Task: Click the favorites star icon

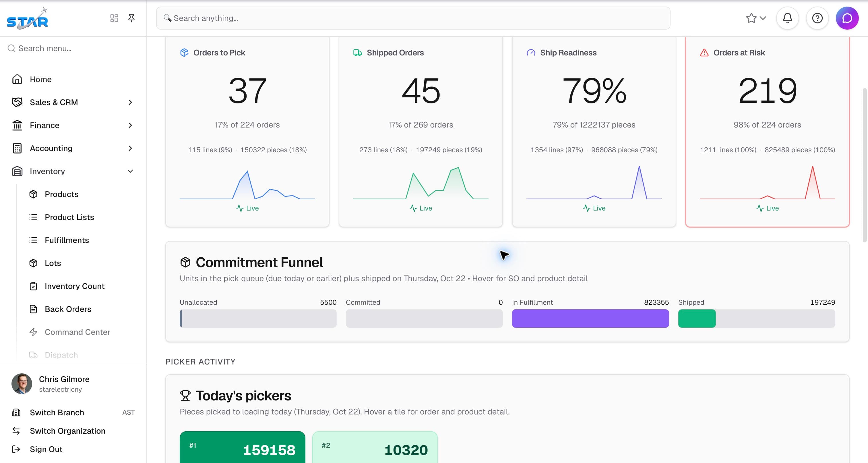Action: click(x=751, y=18)
